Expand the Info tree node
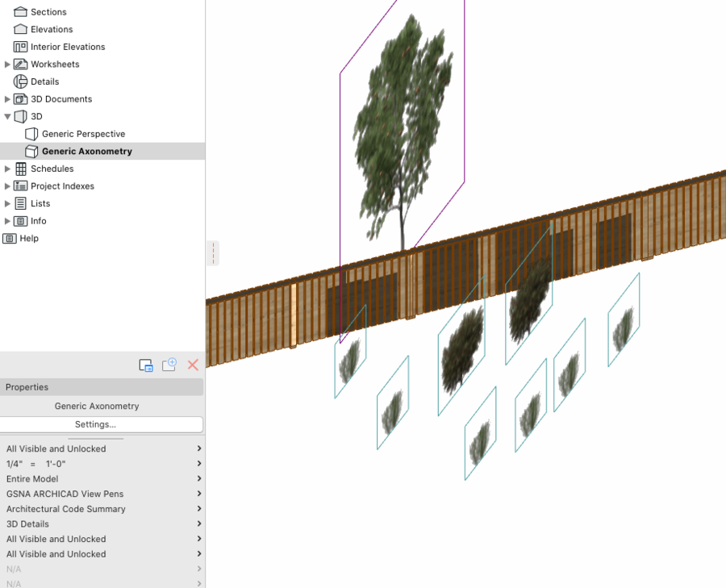 pos(7,221)
